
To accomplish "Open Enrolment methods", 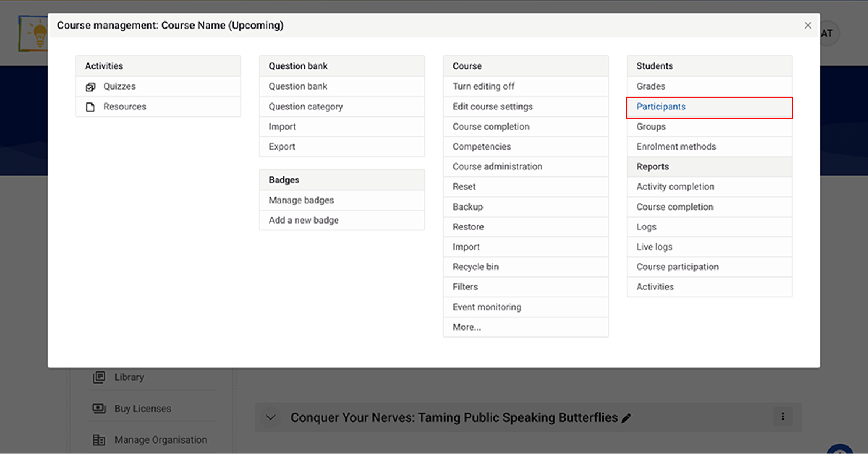I will point(710,147).
